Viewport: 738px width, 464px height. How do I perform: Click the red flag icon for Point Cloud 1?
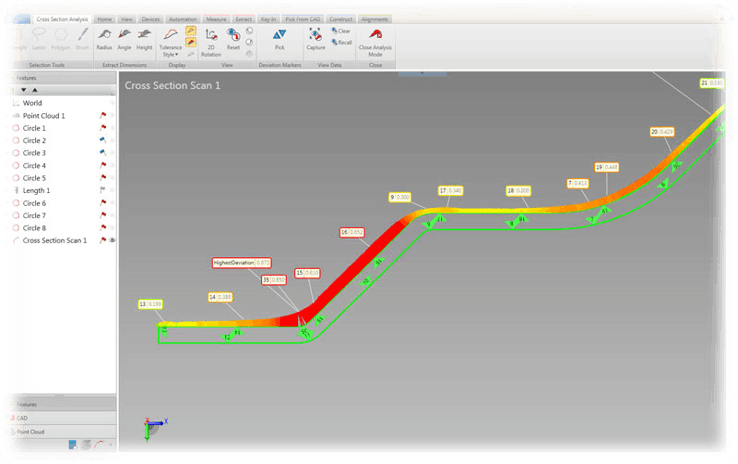point(103,115)
